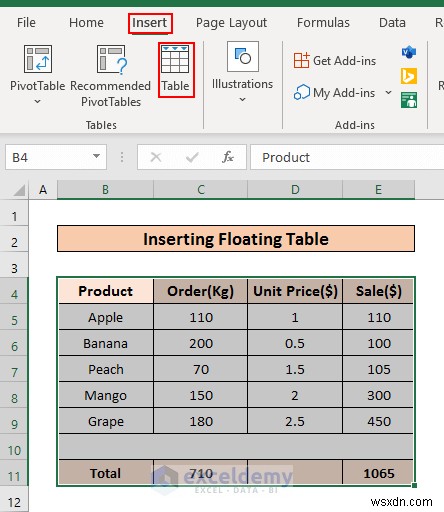Viewport: 444px width, 512px height.
Task: Select the Insert tab
Action: [x=150, y=23]
